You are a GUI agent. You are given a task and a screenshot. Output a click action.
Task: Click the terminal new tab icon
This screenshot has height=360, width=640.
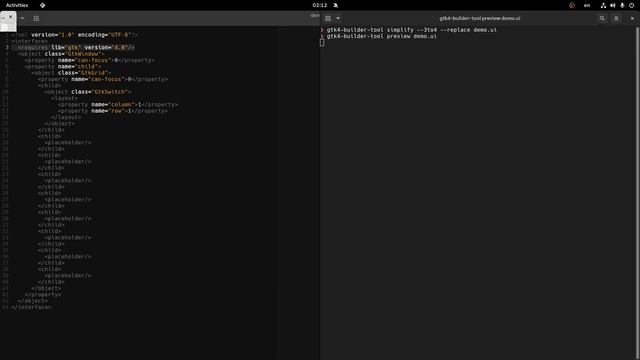(x=328, y=18)
